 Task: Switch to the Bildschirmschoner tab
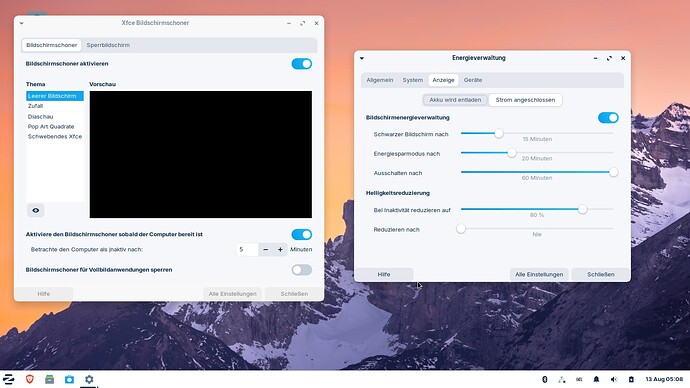[x=51, y=45]
